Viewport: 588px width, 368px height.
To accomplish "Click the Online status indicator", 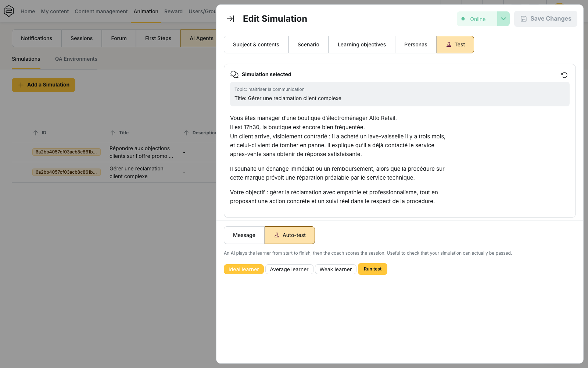I will click(x=477, y=19).
